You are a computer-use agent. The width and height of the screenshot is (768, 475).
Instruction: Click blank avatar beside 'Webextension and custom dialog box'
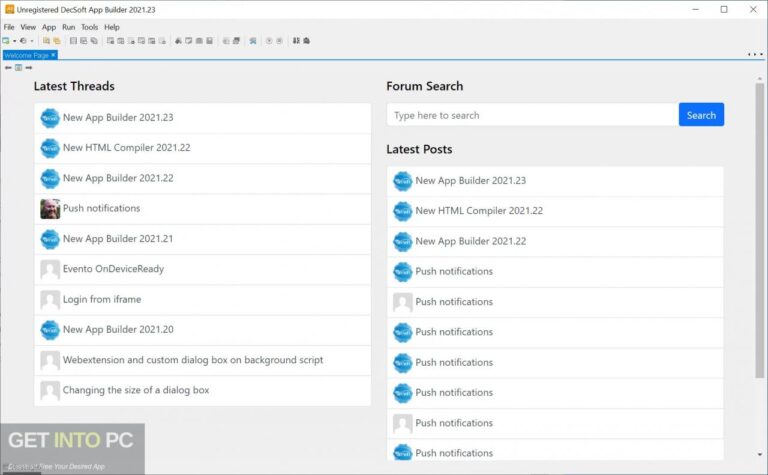[50, 360]
